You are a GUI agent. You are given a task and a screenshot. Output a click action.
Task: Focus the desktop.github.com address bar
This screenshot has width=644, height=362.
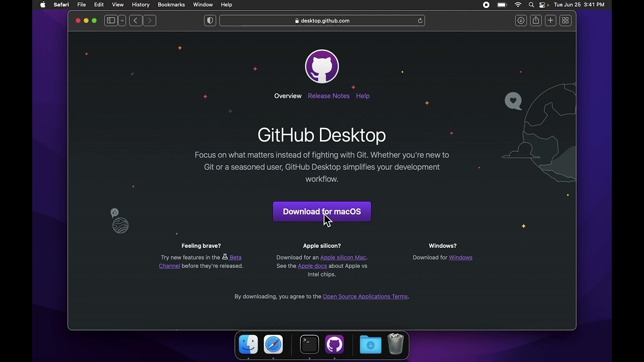point(322,21)
